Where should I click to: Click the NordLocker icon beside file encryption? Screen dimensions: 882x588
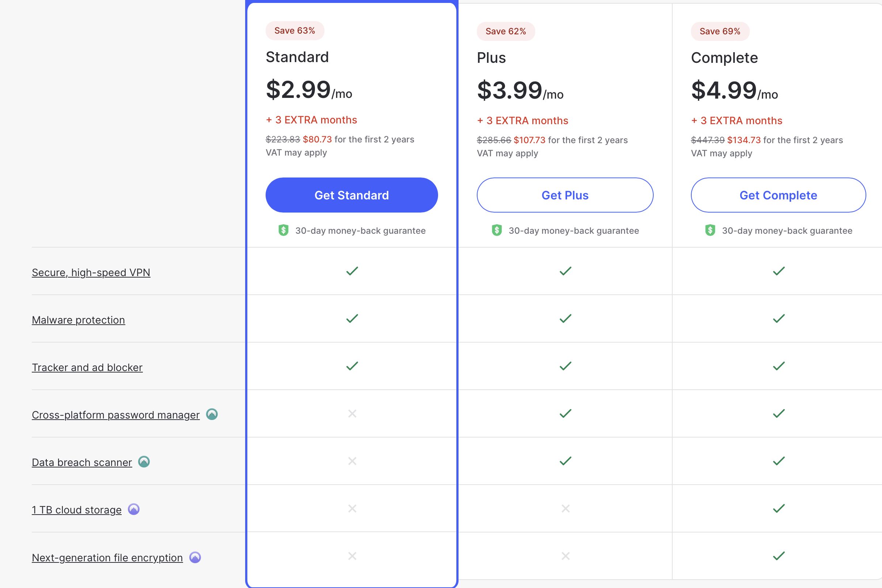tap(195, 557)
